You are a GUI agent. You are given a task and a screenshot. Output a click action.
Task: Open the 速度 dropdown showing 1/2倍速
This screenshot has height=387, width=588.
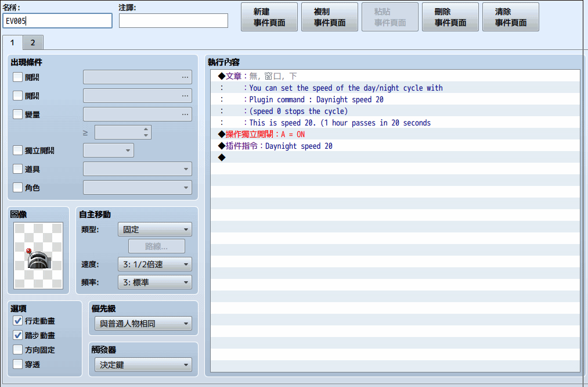(155, 264)
